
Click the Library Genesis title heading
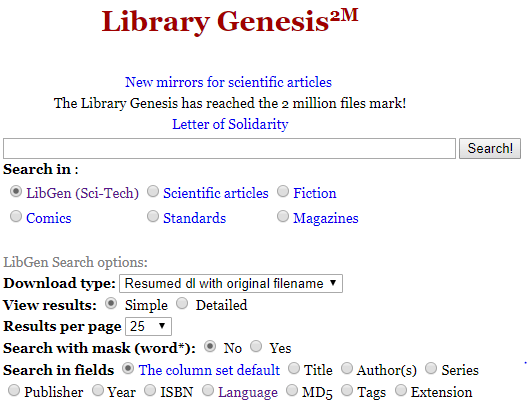pyautogui.click(x=230, y=21)
